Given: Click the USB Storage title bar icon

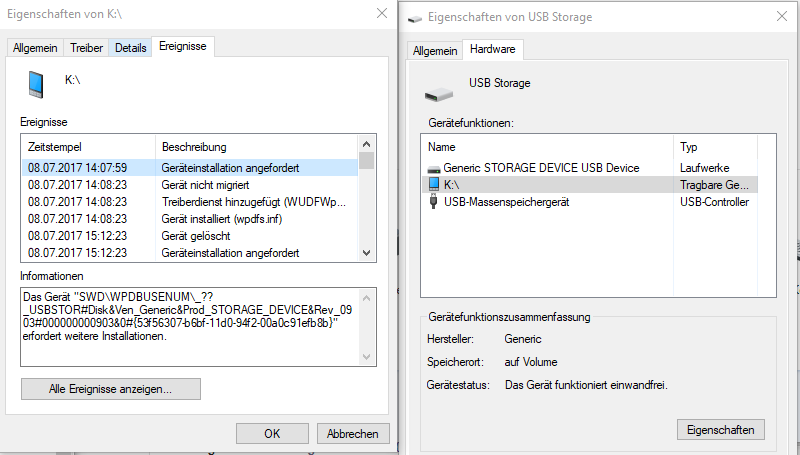Looking at the screenshot, I should 415,17.
